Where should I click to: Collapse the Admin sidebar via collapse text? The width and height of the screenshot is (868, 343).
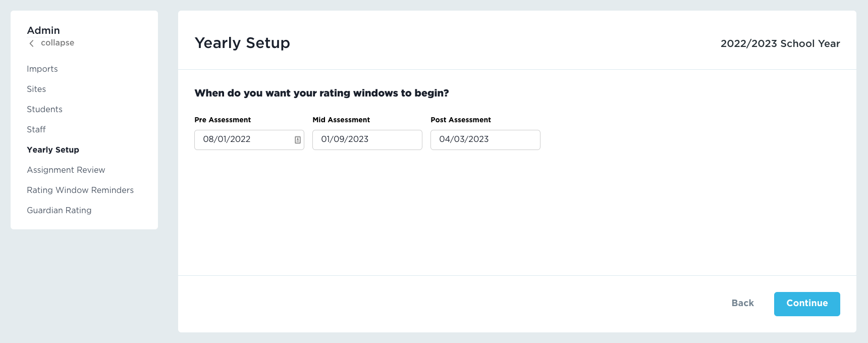pyautogui.click(x=58, y=43)
